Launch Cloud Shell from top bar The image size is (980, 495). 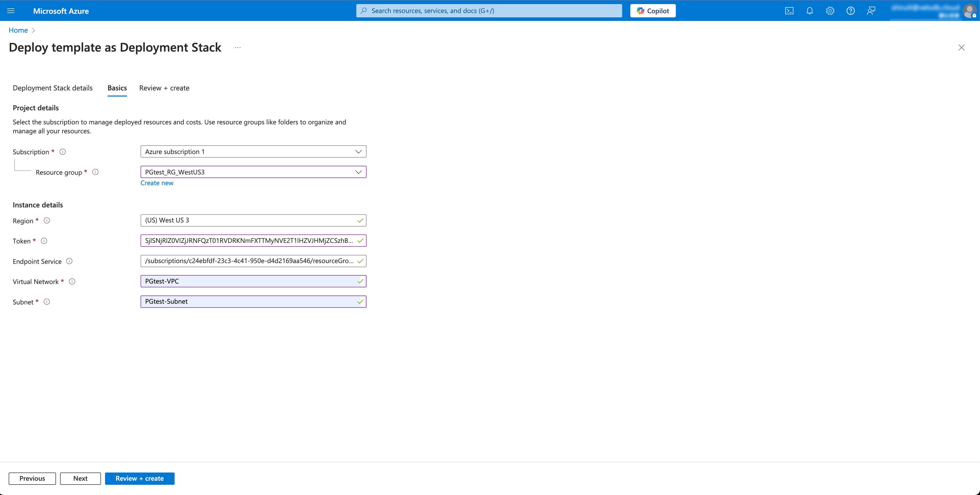click(789, 11)
